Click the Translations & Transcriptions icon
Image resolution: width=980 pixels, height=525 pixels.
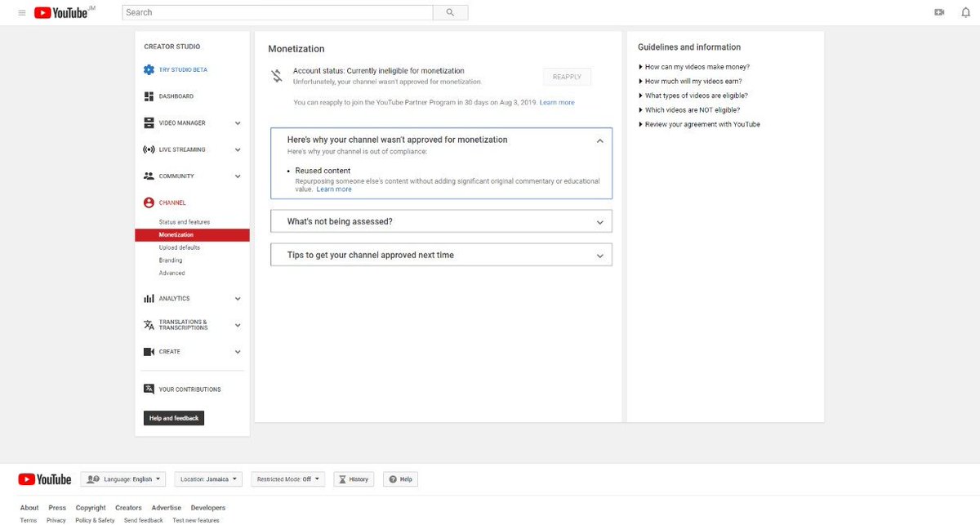(x=149, y=325)
